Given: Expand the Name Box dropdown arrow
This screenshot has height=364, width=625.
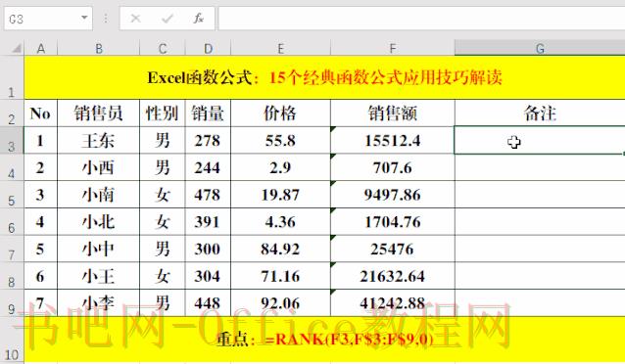Looking at the screenshot, I should [84, 18].
